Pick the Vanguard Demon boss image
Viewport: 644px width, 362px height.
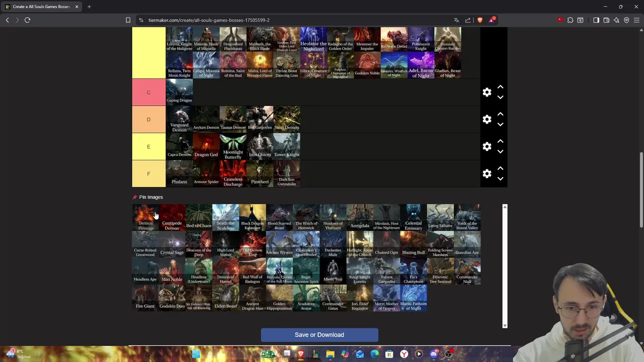[x=179, y=119]
